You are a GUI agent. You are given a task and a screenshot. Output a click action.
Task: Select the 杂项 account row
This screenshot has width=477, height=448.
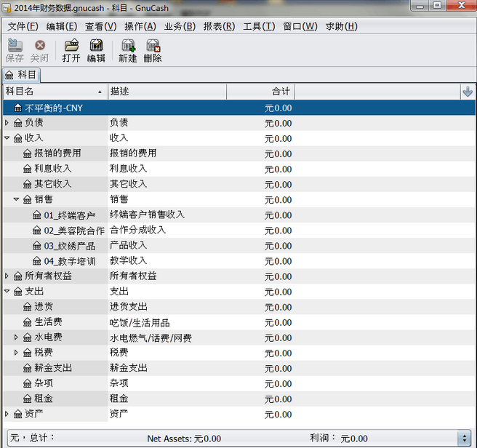click(239, 383)
